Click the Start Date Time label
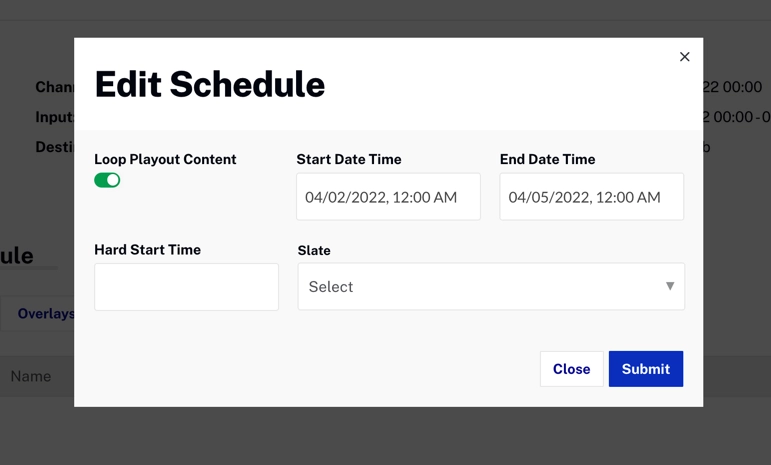 [x=349, y=159]
